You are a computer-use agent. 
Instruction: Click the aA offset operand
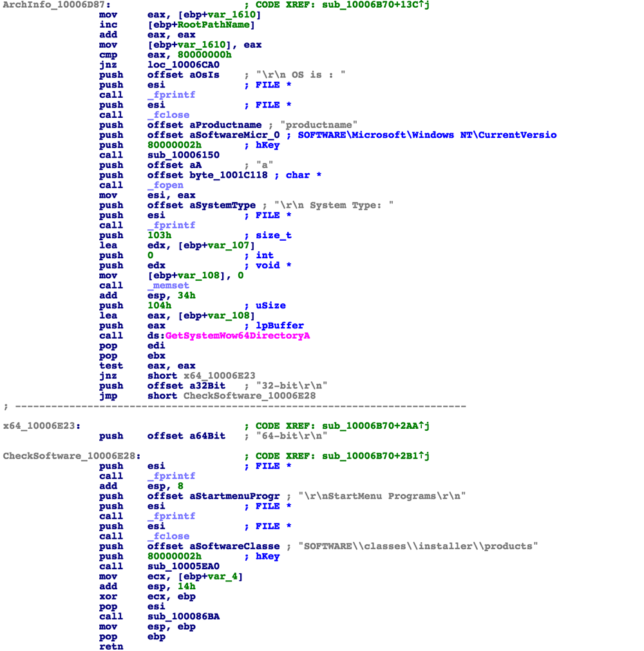point(196,165)
